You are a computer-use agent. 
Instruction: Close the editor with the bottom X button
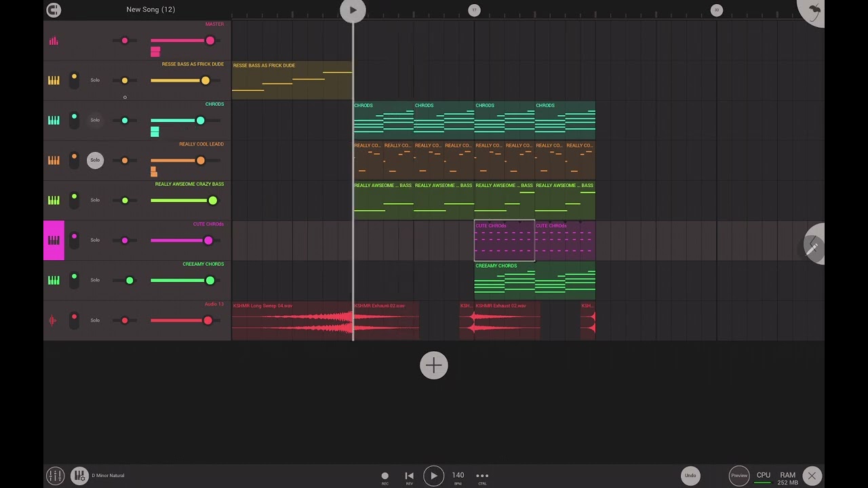tap(812, 475)
